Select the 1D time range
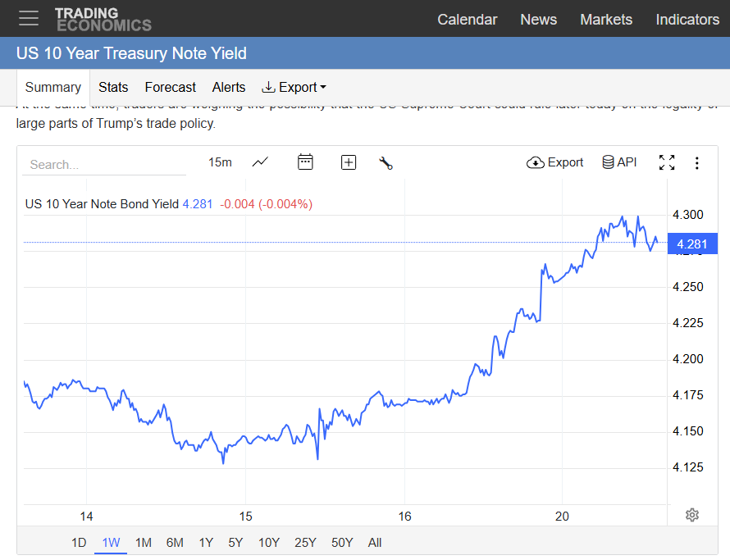The image size is (730, 560). point(79,543)
